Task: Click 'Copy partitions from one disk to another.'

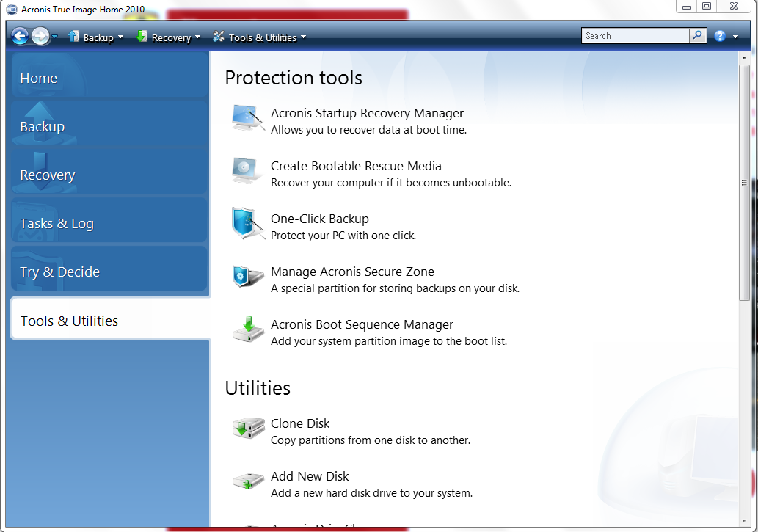Action: click(371, 440)
